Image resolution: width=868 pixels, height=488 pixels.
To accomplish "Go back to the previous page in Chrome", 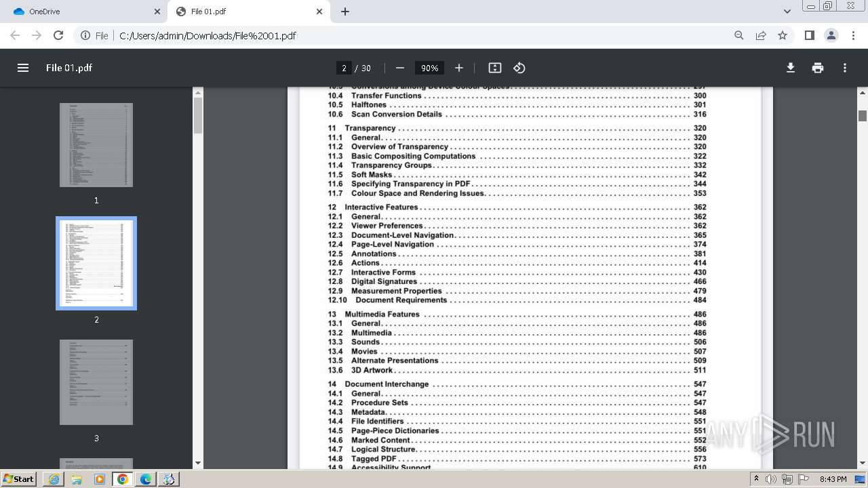I will pos(15,35).
